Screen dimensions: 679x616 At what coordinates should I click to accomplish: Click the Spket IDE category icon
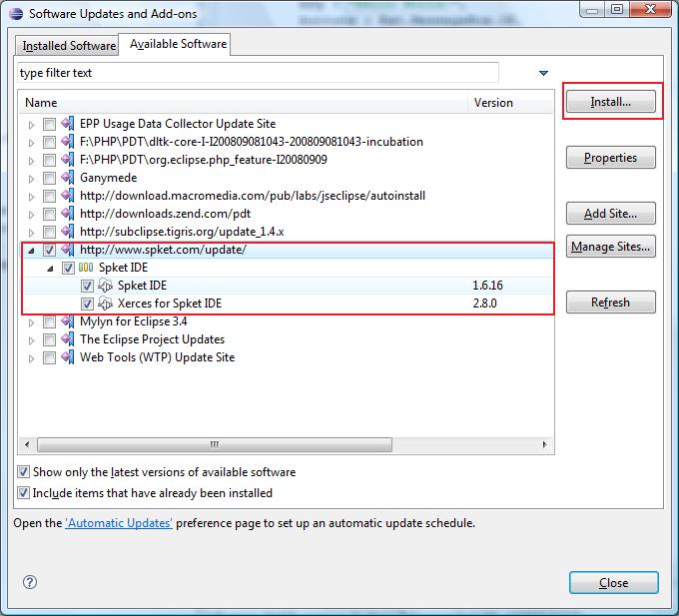click(x=86, y=268)
